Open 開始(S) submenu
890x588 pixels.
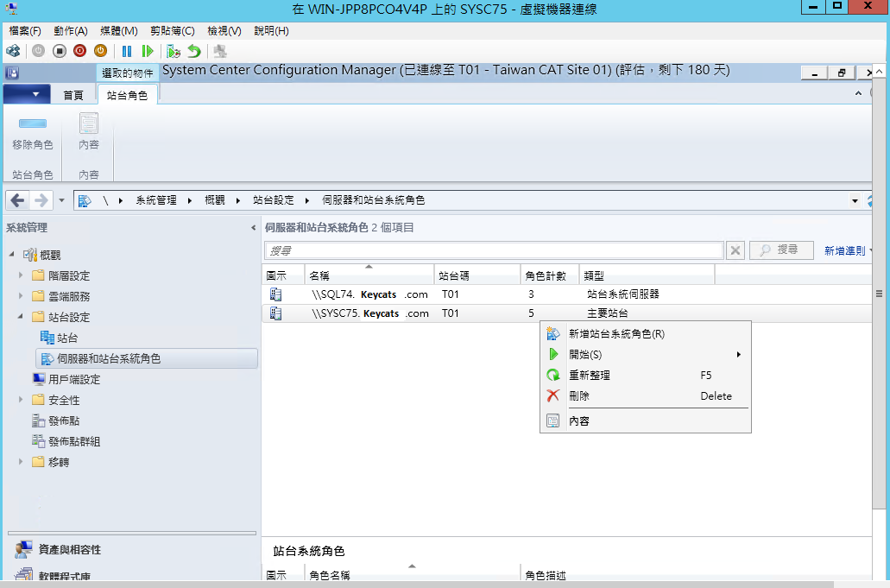click(x=646, y=354)
